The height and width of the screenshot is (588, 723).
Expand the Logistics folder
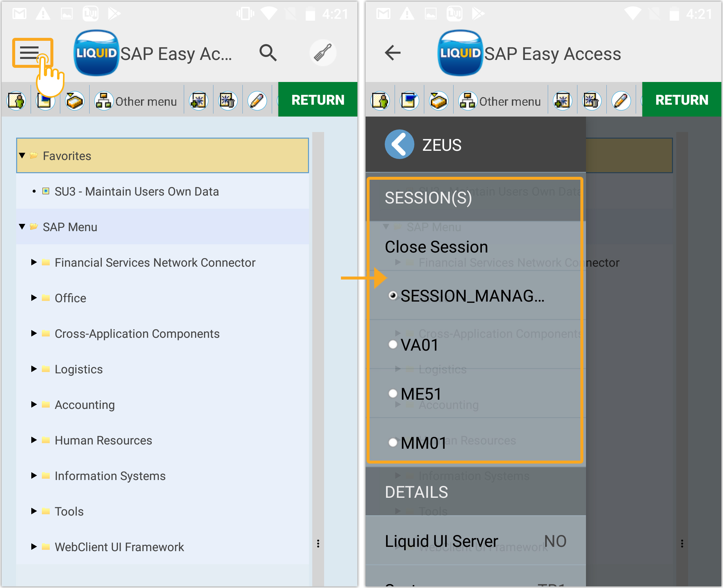(34, 369)
